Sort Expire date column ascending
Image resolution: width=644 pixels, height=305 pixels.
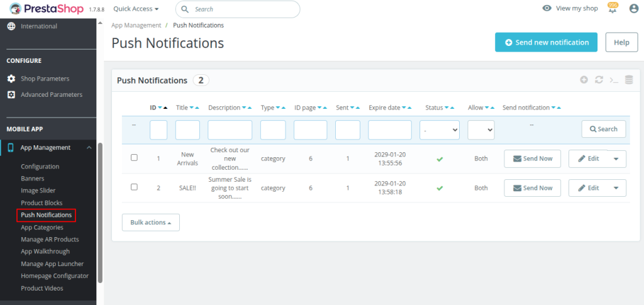[x=409, y=108]
